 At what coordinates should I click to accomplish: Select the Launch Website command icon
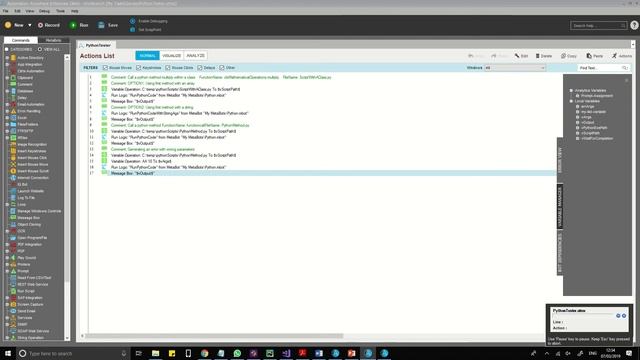(13, 191)
